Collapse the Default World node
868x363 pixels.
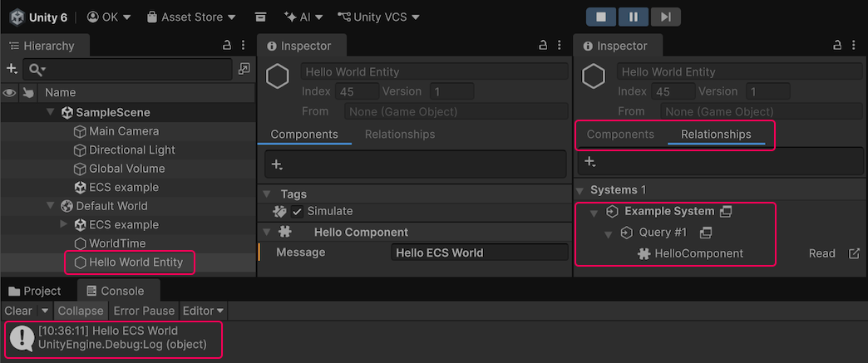tap(52, 206)
